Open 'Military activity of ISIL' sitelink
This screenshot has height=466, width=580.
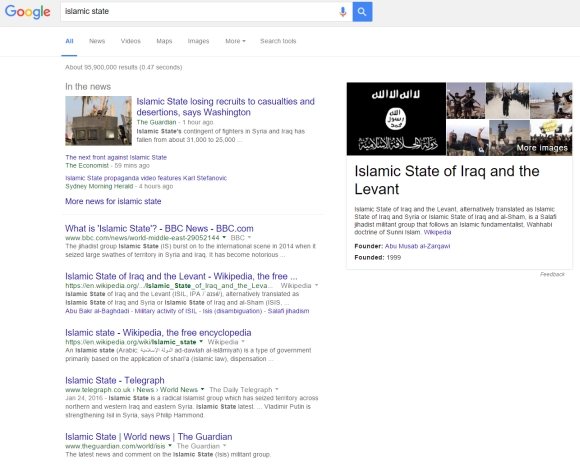point(166,311)
